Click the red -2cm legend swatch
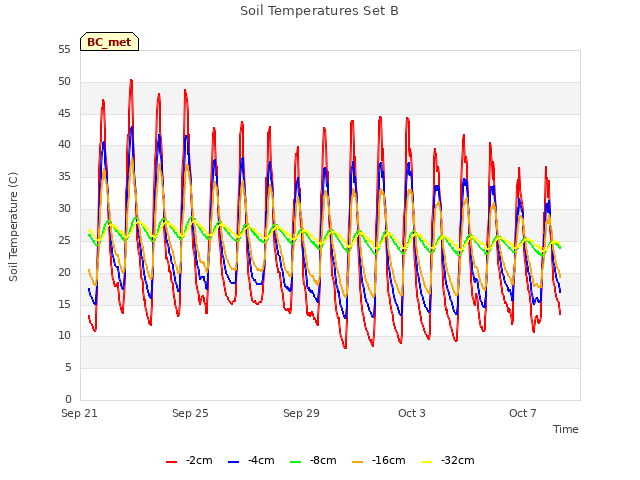The height and width of the screenshot is (480, 640). coord(171,462)
